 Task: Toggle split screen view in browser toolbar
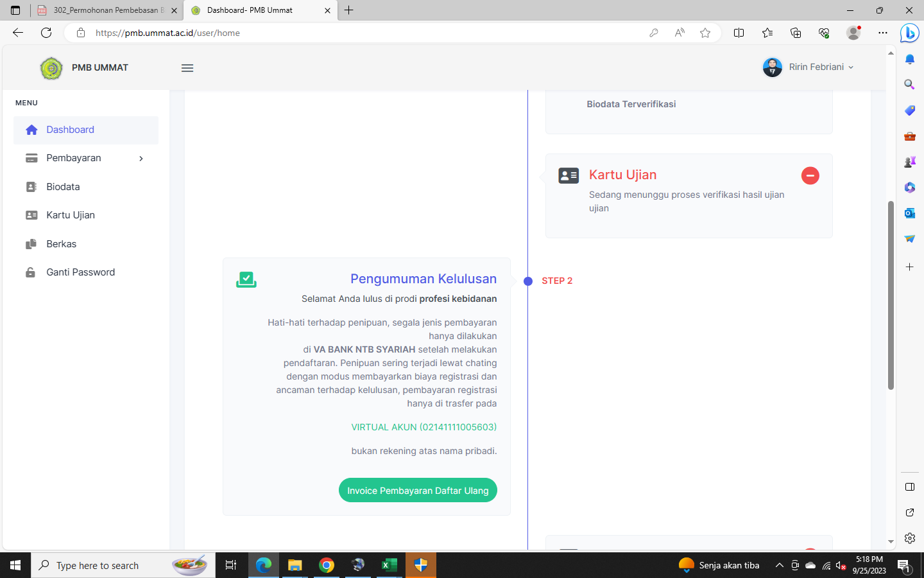(739, 33)
